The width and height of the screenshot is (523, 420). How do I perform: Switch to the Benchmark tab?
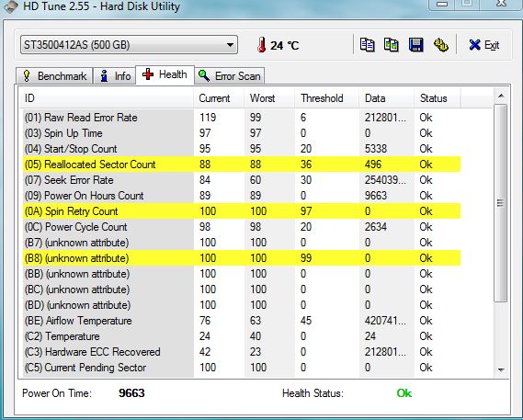click(x=54, y=76)
